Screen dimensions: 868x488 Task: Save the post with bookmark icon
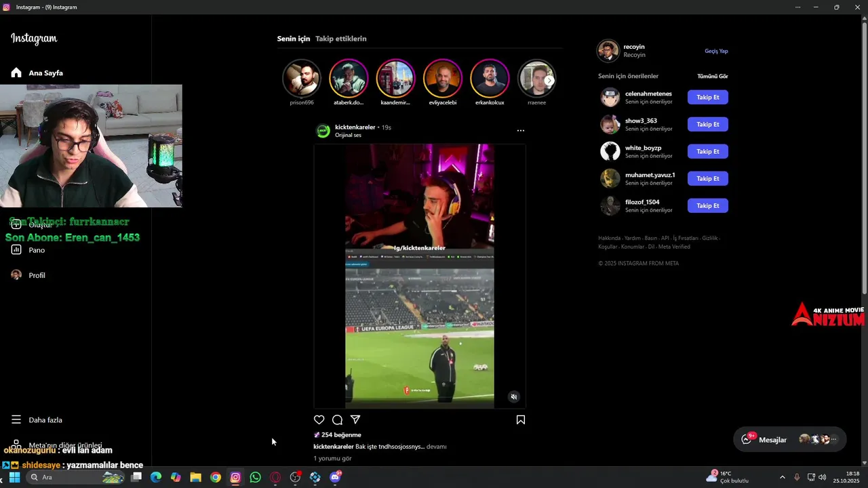pyautogui.click(x=521, y=420)
